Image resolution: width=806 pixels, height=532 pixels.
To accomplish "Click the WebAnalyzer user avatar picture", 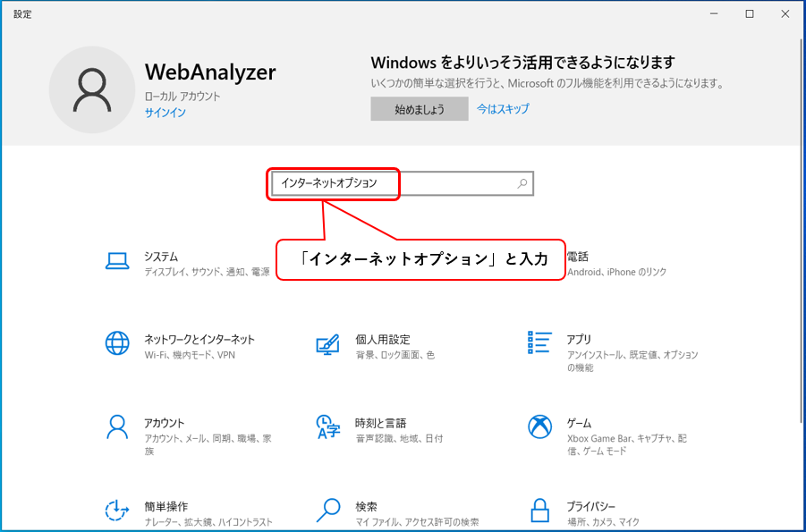I will (x=92, y=90).
